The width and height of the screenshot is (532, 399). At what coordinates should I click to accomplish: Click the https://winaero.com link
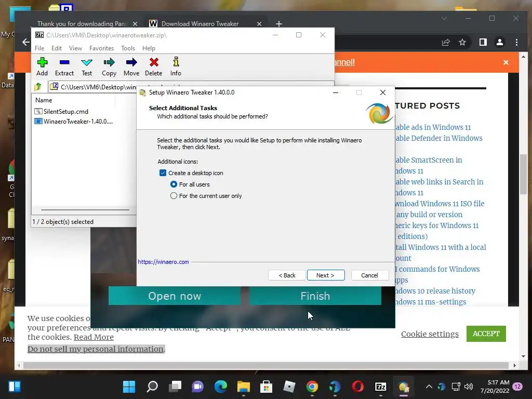163,262
